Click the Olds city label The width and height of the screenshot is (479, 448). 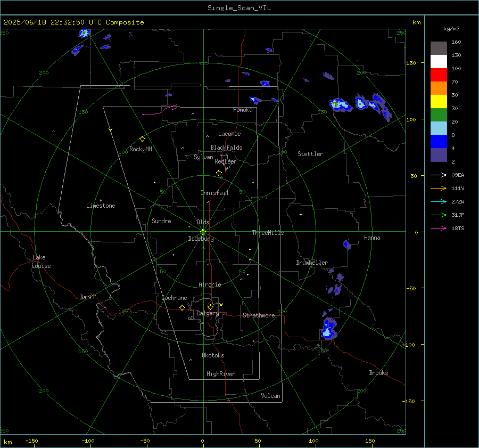[x=203, y=222]
